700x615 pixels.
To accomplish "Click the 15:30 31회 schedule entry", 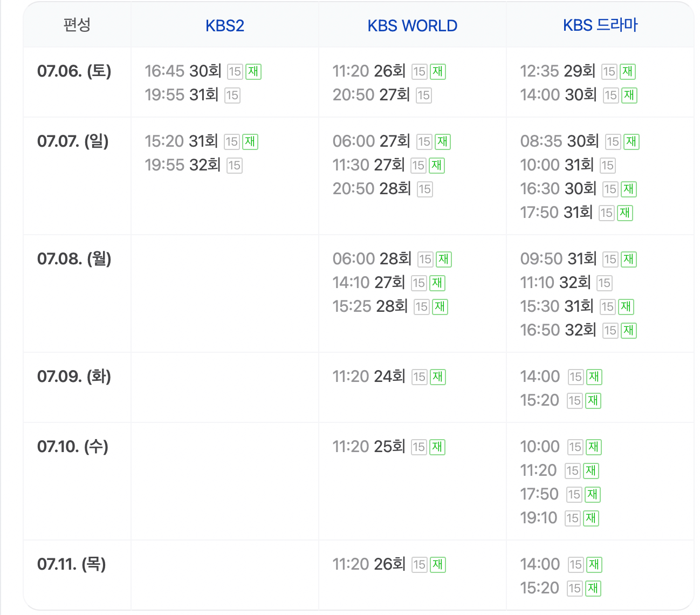I will coord(557,306).
